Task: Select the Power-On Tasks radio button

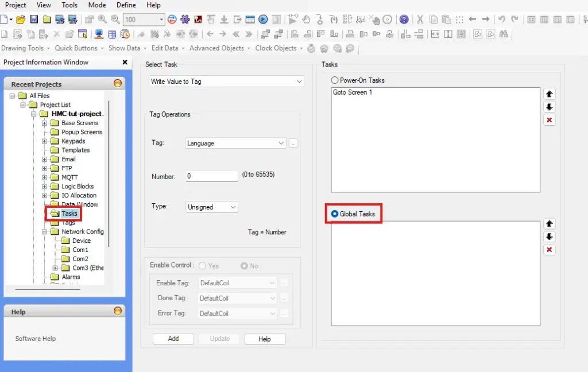Action: tap(334, 80)
